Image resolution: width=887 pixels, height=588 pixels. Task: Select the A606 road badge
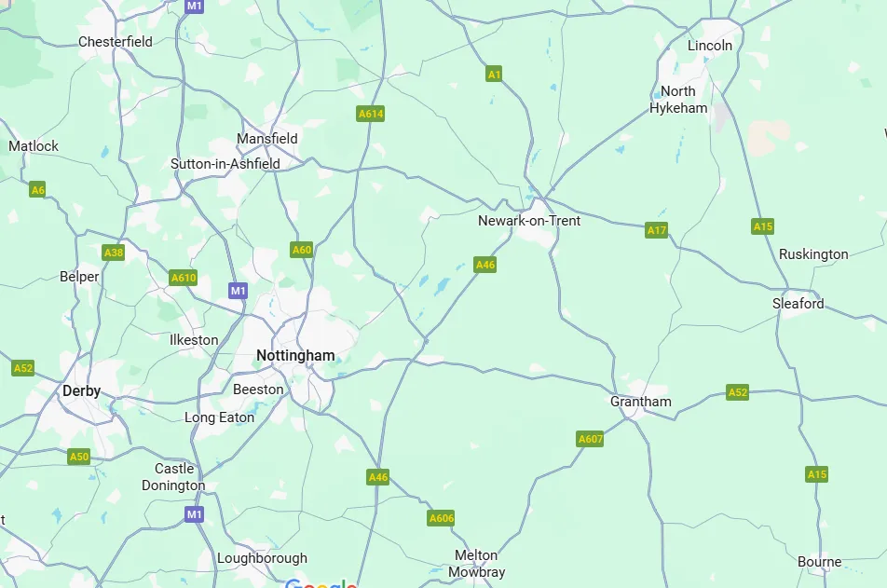(x=442, y=518)
